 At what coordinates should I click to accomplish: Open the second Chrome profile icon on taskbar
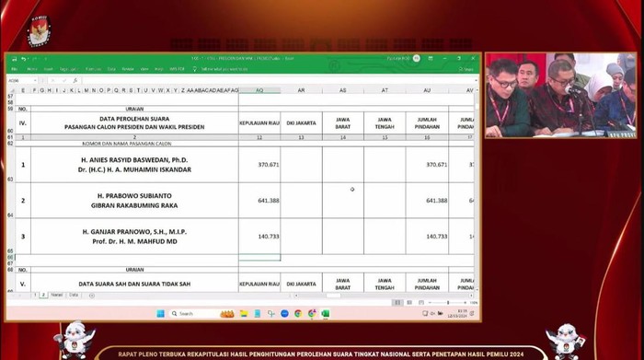click(x=312, y=314)
